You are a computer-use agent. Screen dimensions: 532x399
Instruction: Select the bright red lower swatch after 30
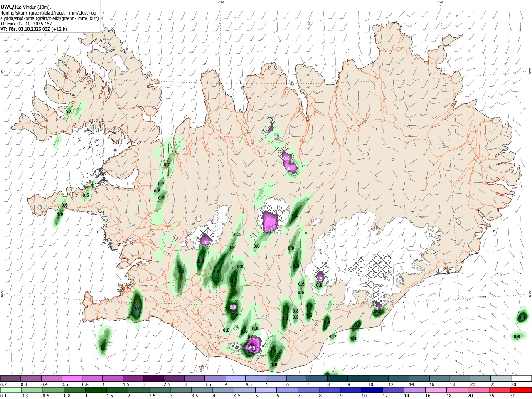pos(521,390)
